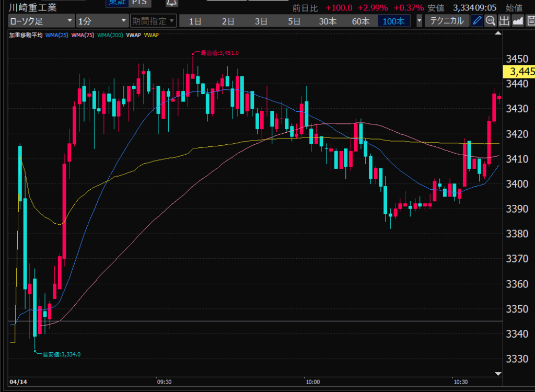Open the 1分 timeframe dropdown
The width and height of the screenshot is (535, 392).
(x=102, y=21)
